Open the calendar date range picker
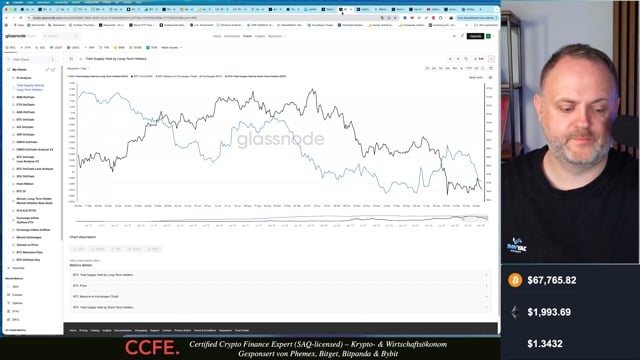The width and height of the screenshot is (640, 360). 491,68
